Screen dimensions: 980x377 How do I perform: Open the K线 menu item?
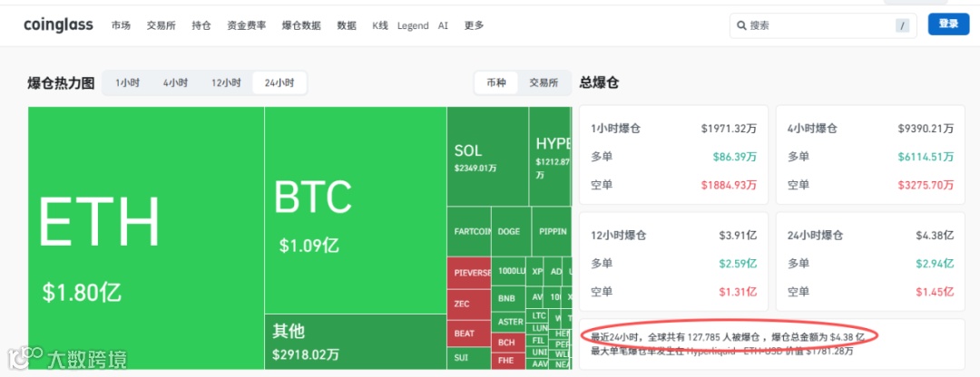(380, 25)
